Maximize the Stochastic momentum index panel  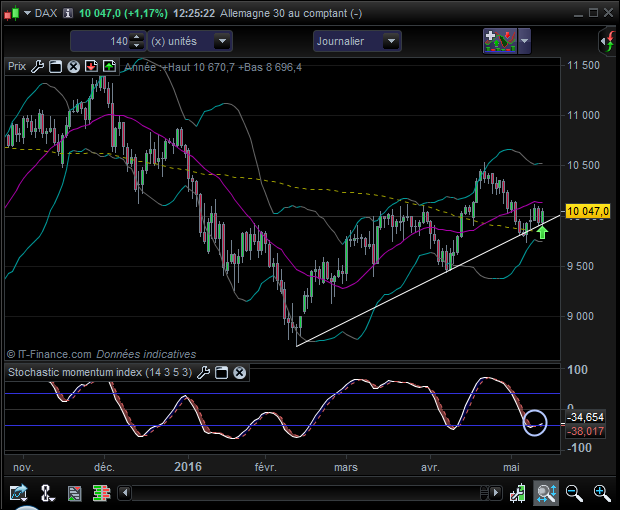(222, 373)
